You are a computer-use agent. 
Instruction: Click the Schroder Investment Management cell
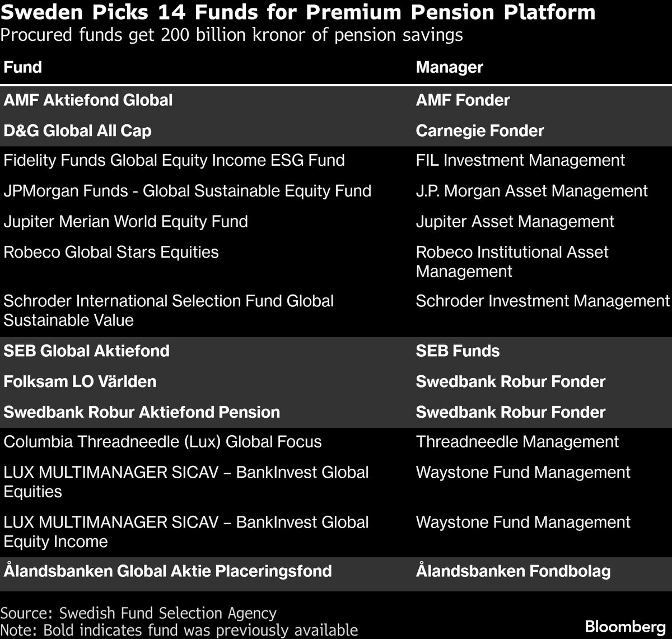coord(542,301)
